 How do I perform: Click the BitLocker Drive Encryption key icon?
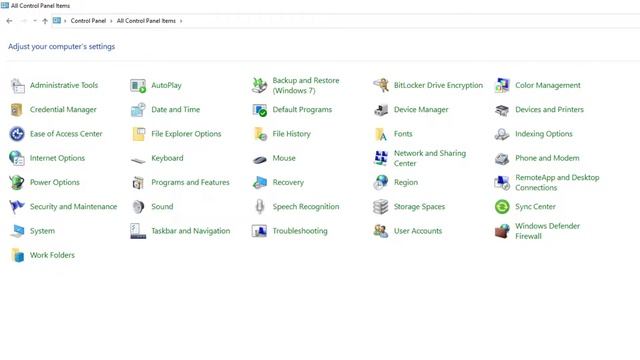click(380, 85)
